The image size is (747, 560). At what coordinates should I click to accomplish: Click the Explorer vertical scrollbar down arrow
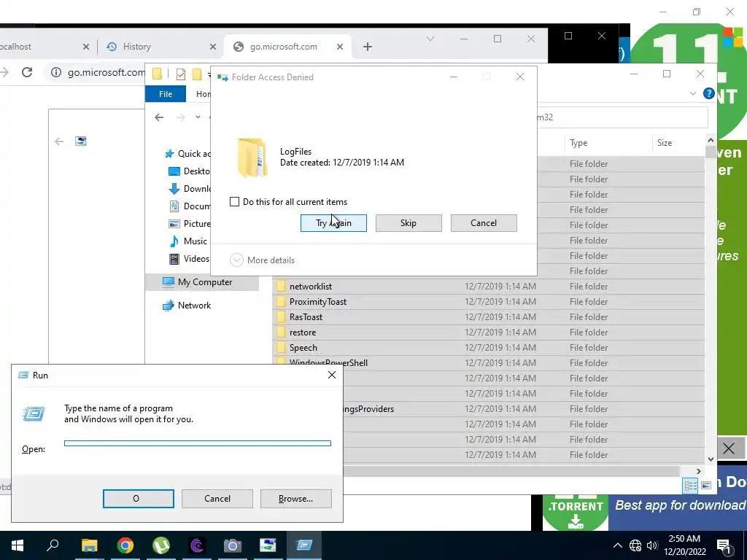[x=711, y=459]
